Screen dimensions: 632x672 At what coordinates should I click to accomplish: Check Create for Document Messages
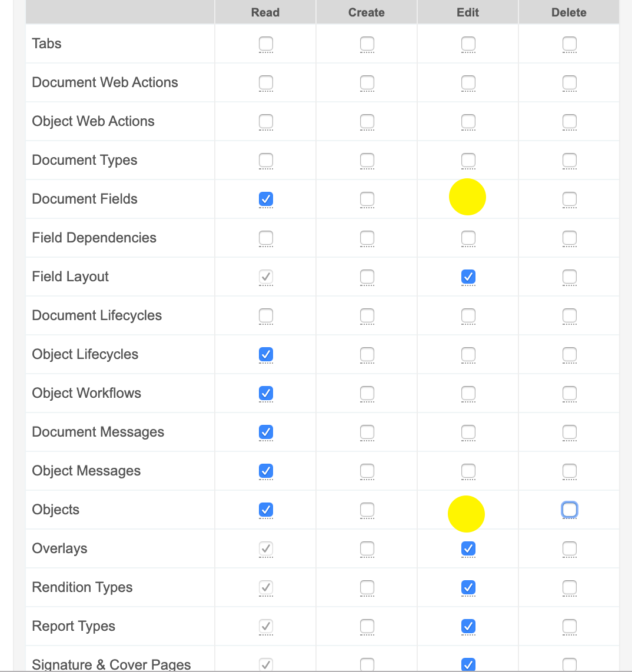367,432
